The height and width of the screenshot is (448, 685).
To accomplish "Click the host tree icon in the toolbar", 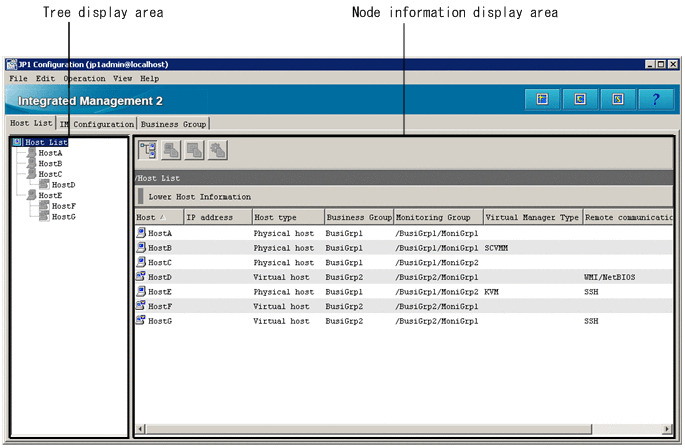I will (147, 150).
